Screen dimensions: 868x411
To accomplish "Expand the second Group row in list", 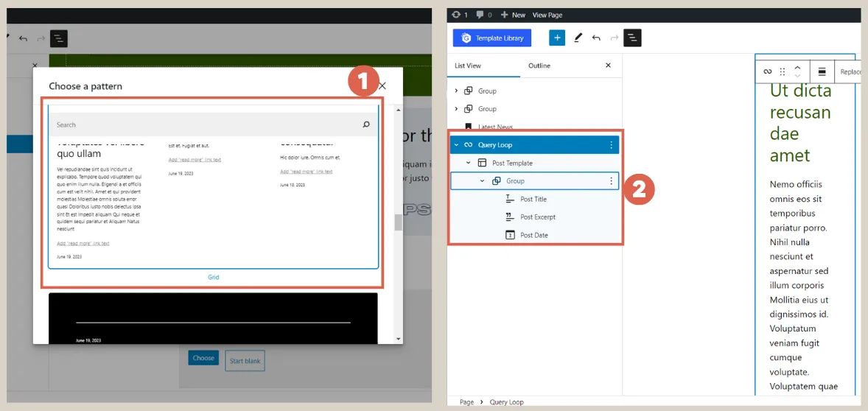I will 456,109.
